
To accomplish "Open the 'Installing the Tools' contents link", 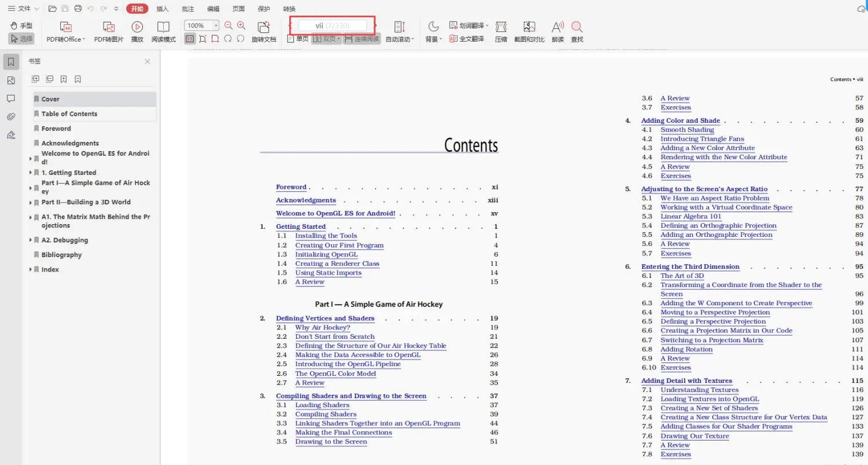I will click(x=326, y=236).
